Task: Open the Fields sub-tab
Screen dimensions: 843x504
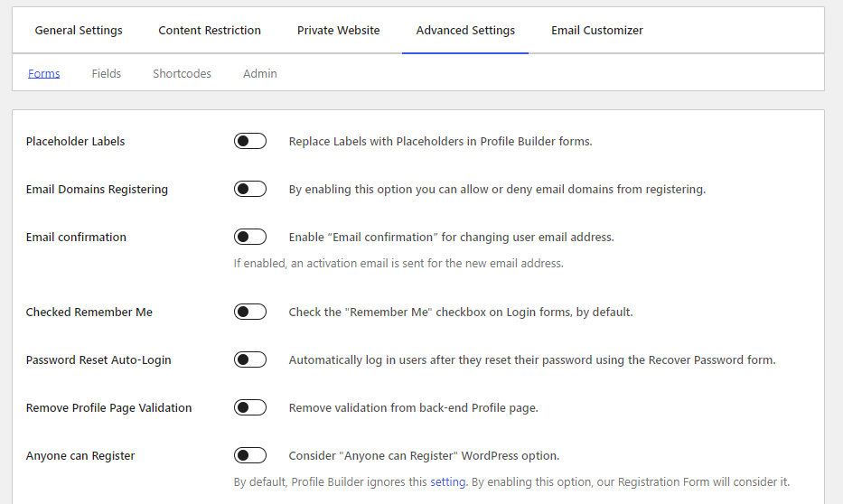Action: pyautogui.click(x=106, y=73)
